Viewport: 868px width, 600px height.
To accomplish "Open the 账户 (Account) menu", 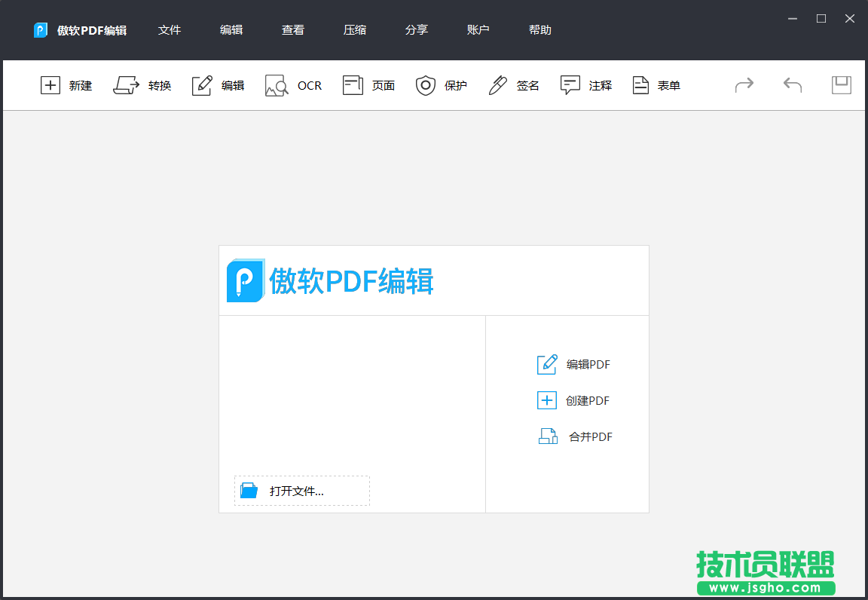I will 478,30.
